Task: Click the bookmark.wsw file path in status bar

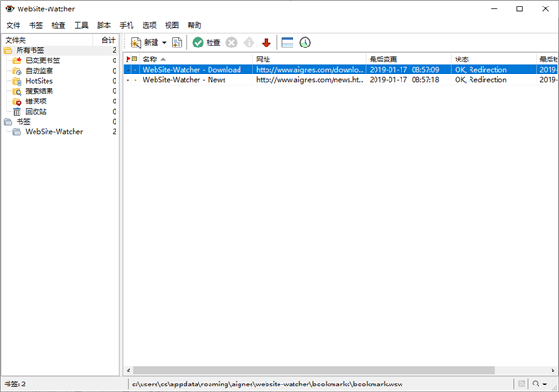Action: click(267, 385)
